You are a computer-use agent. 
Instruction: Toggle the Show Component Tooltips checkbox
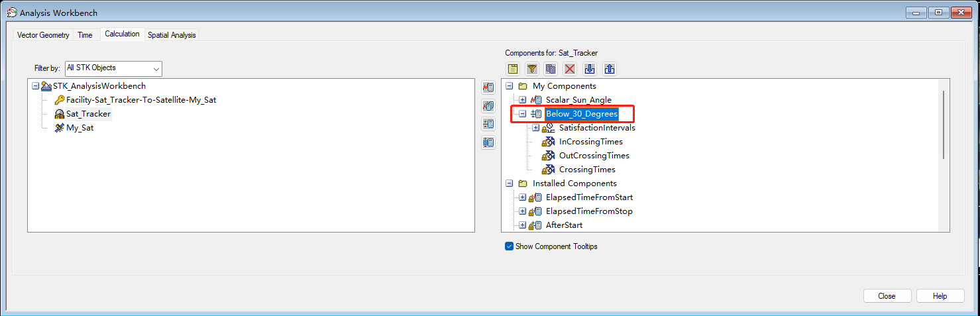(509, 246)
